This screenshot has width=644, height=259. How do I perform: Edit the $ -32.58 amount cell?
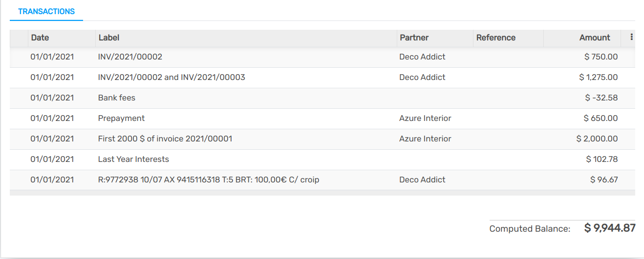tap(601, 98)
